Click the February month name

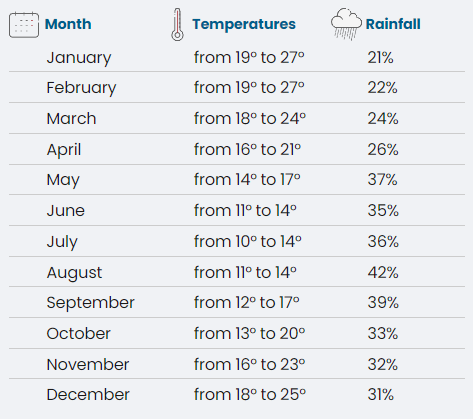point(81,88)
